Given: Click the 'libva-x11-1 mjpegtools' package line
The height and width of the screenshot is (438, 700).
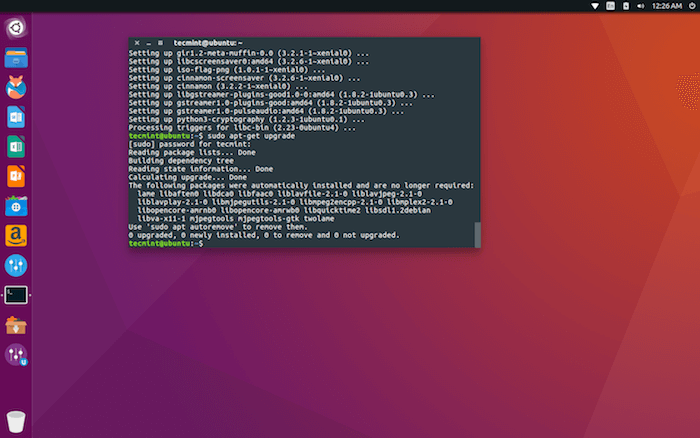Looking at the screenshot, I should click(x=236, y=218).
